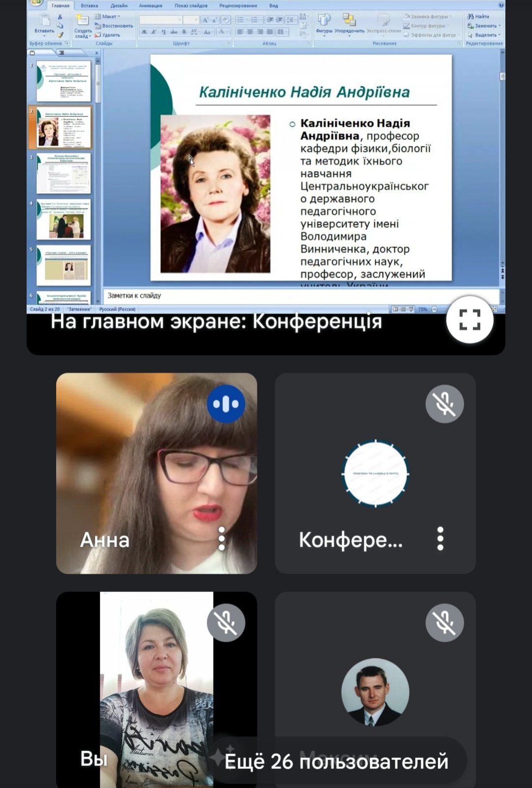Select slide 5 thumbnail in slide panel

63,265
